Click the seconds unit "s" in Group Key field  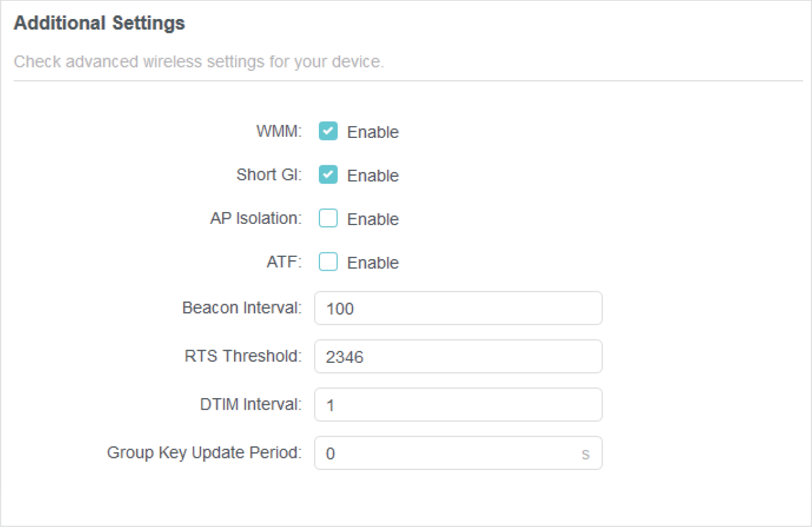coord(585,454)
